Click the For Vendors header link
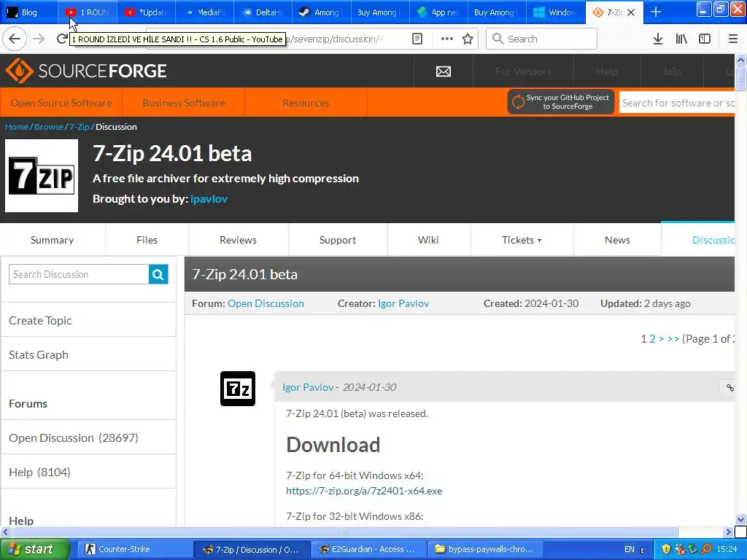The width and height of the screenshot is (747, 560). pos(523,71)
